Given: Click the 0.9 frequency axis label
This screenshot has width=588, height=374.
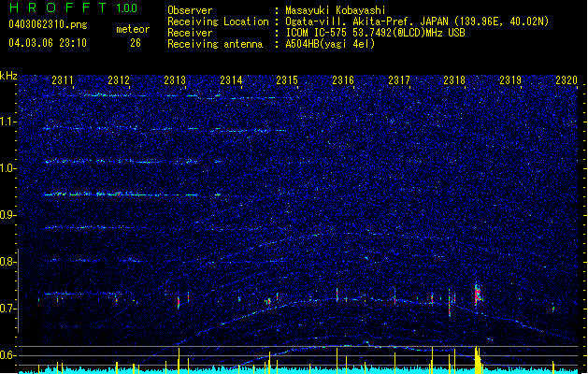Looking at the screenshot, I should pyautogui.click(x=8, y=215).
